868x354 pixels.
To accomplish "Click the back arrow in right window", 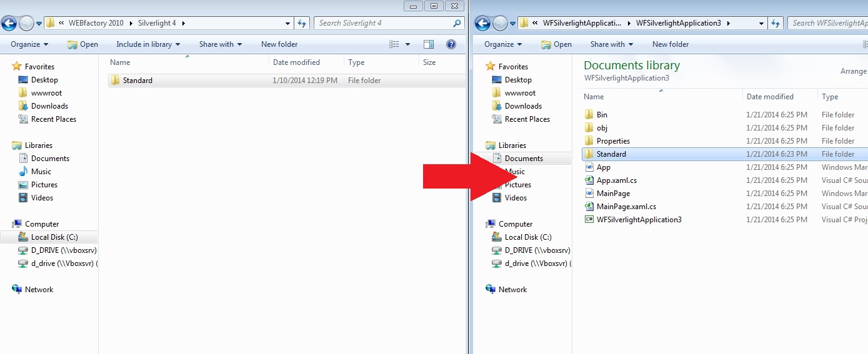I will pyautogui.click(x=483, y=24).
